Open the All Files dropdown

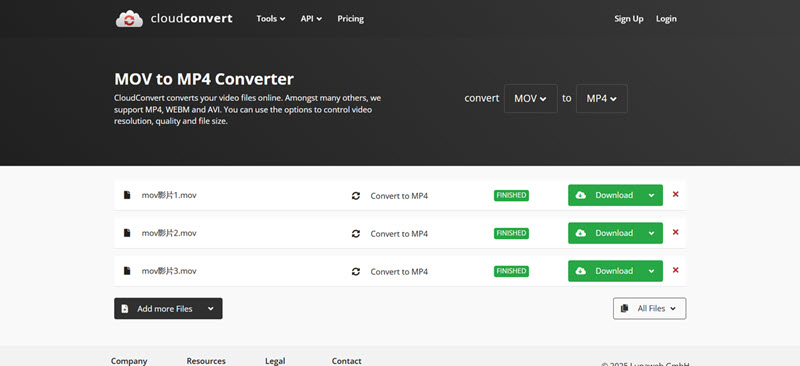(649, 308)
